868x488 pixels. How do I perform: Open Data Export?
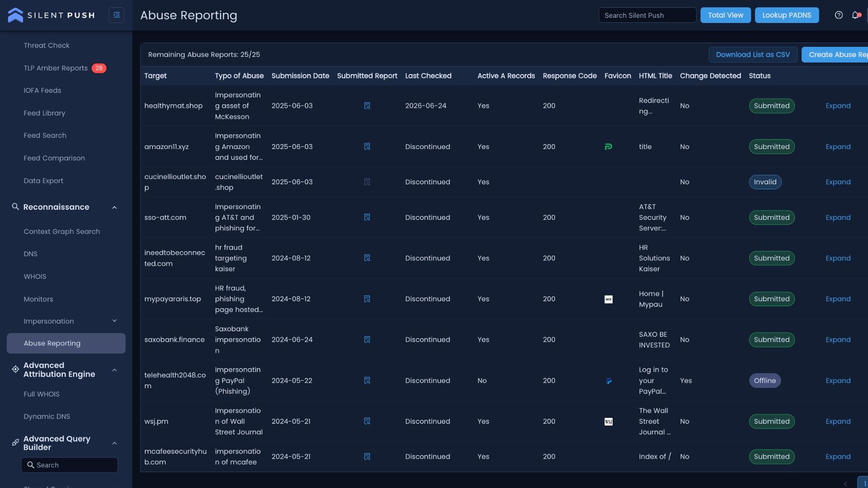[43, 181]
